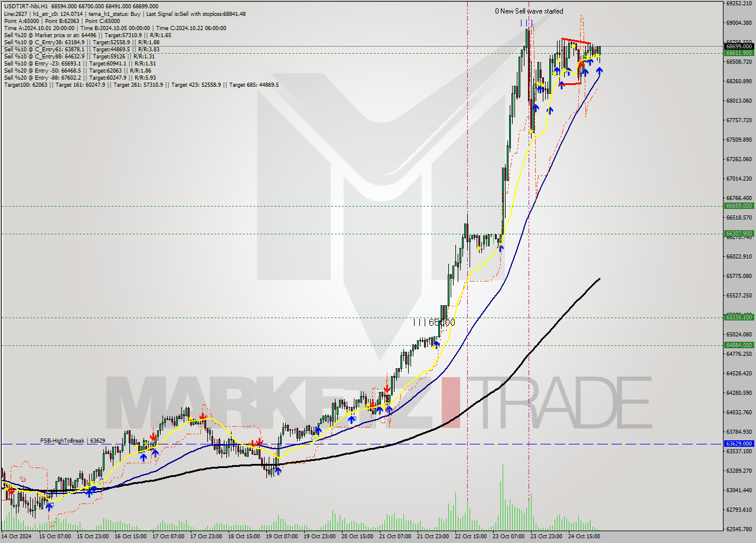Select the 'Sell %10 @ C_Entry88: 64632.9' row
This screenshot has height=543, width=756.
[79, 56]
